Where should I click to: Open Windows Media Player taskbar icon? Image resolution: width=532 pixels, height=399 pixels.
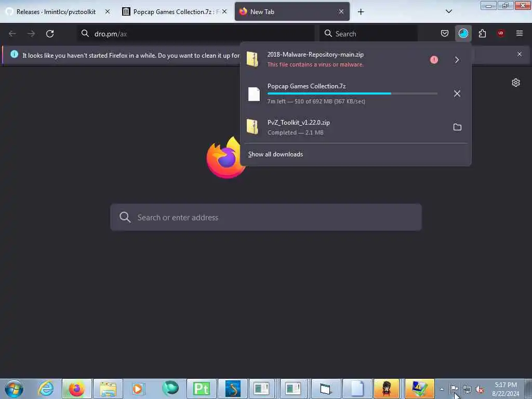click(x=139, y=389)
